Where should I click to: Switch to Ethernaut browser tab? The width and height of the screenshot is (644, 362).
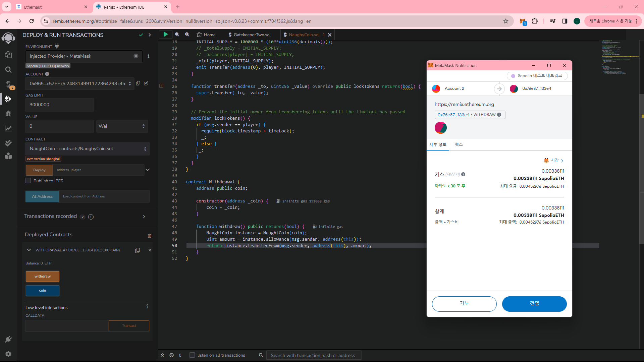pyautogui.click(x=52, y=7)
